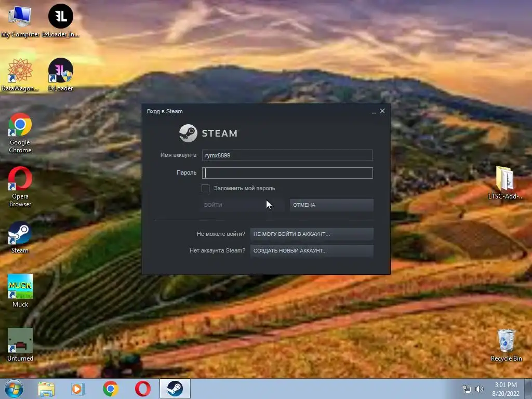This screenshot has width=532, height=399.
Task: Open the Windows Start menu orb
Action: point(14,389)
